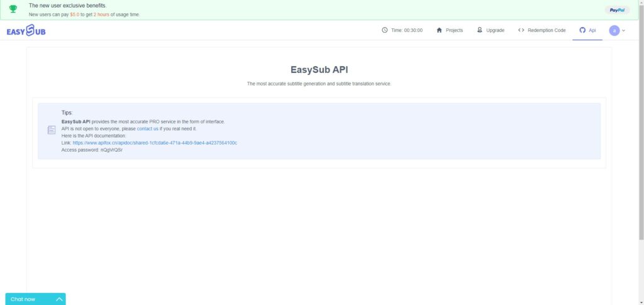Click the EasySub logo
The width and height of the screenshot is (644, 305).
pos(26,30)
